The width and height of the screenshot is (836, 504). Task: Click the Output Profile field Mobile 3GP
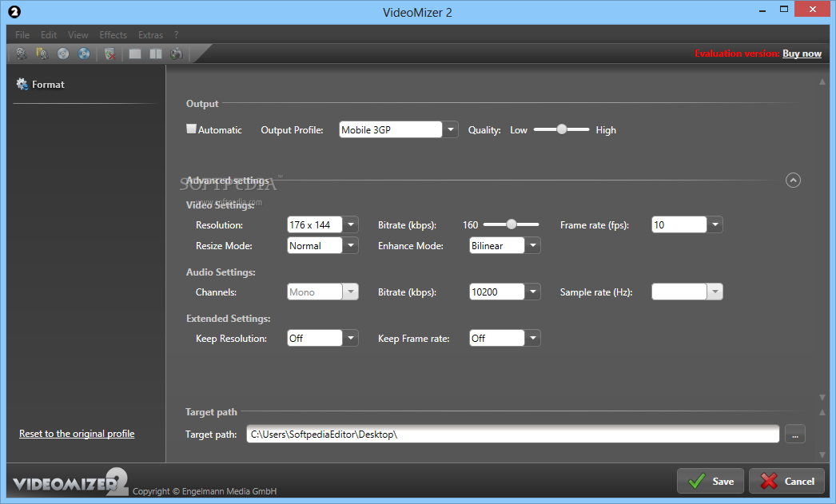[x=391, y=129]
